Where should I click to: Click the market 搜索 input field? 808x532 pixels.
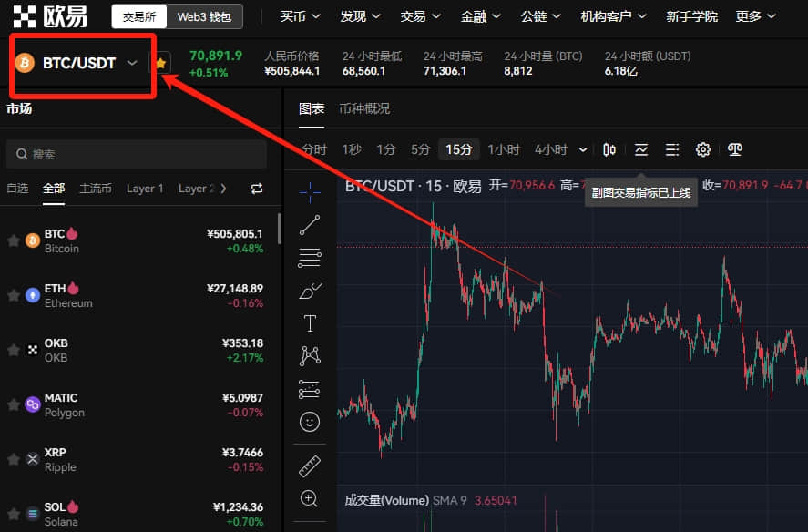coord(137,154)
